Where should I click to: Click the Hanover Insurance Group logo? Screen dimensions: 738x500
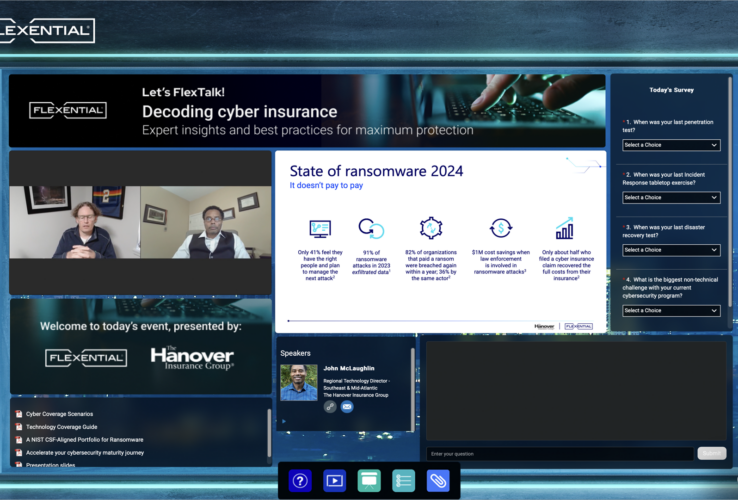coord(192,358)
